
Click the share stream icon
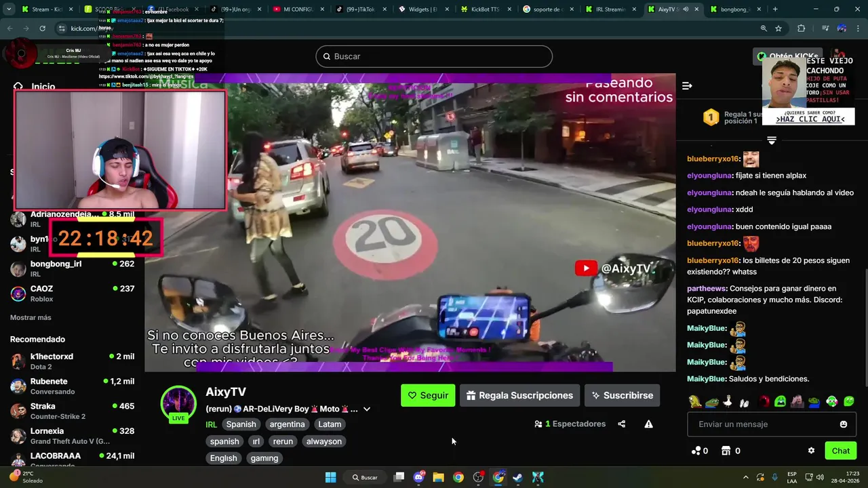point(622,424)
